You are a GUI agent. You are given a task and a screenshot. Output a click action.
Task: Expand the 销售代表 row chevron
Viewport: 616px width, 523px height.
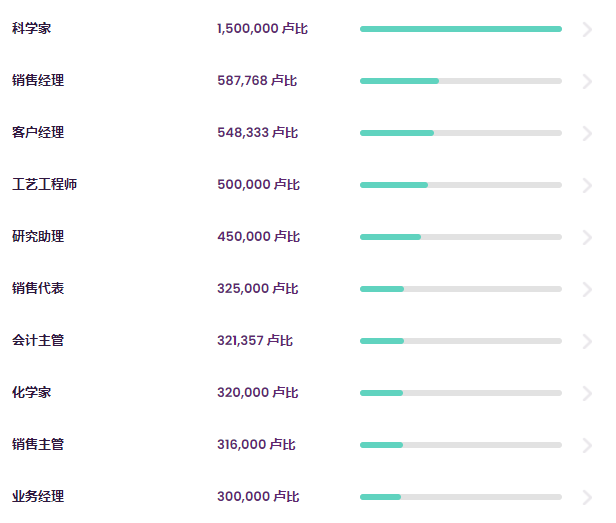(587, 289)
